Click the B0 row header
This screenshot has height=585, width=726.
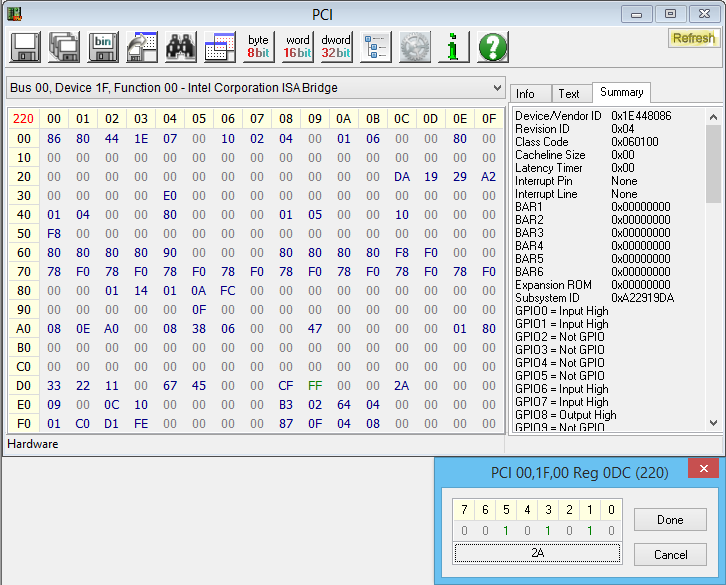[24, 347]
